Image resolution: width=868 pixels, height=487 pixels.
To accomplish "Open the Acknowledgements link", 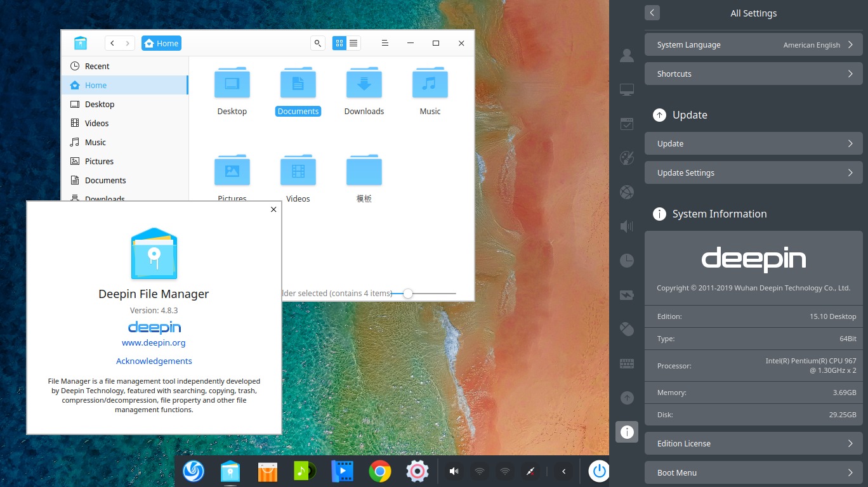I will coord(154,361).
